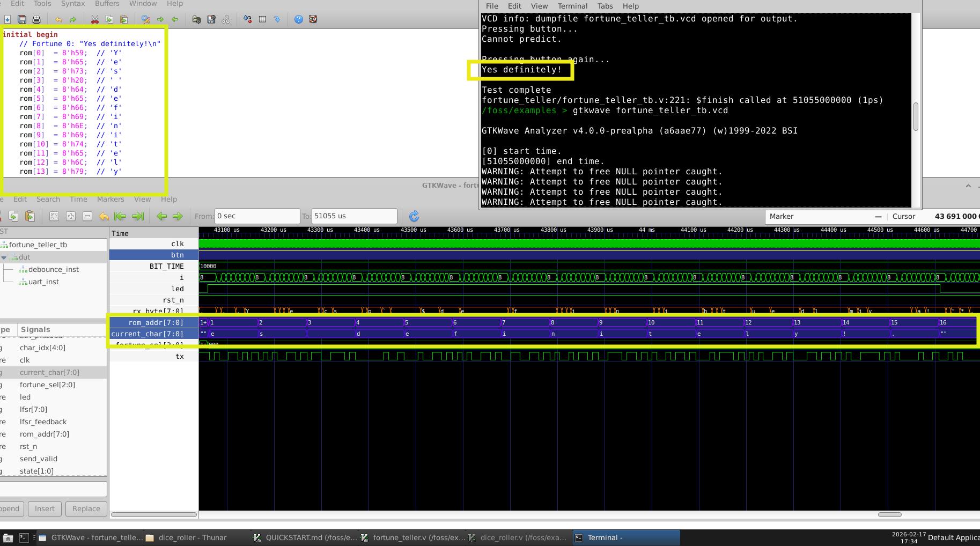
Task: Click the GTKWave Zoom In plus icon
Action: [71, 216]
